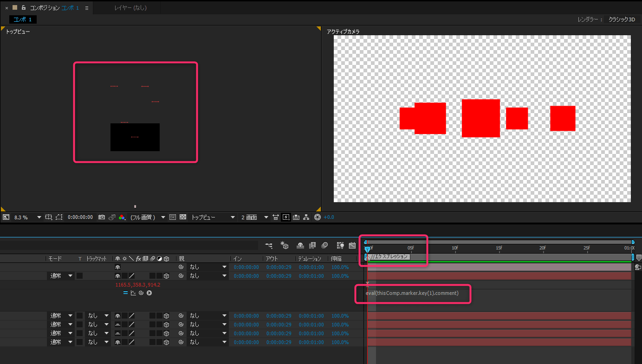This screenshot has height=364, width=642.
Task: Open the 2 画面 view layout dropdown
Action: 266,217
